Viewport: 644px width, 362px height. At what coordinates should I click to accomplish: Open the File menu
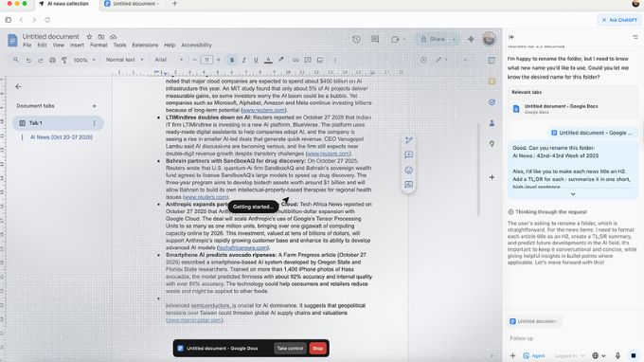coord(27,45)
